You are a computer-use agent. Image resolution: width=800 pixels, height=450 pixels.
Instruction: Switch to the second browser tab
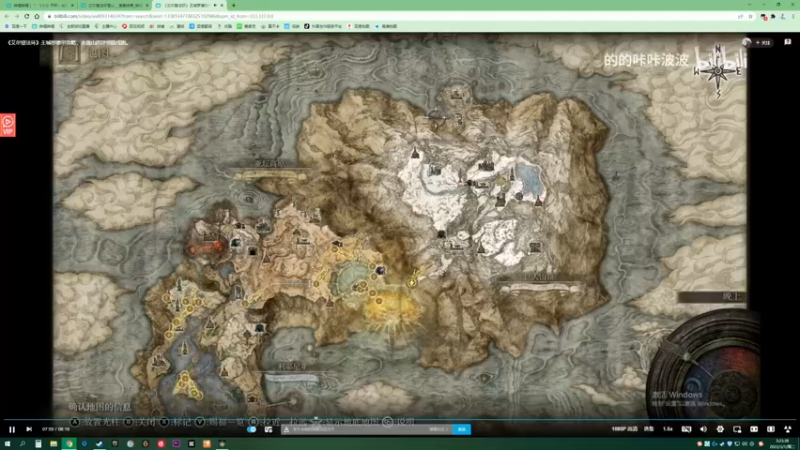[x=114, y=5]
